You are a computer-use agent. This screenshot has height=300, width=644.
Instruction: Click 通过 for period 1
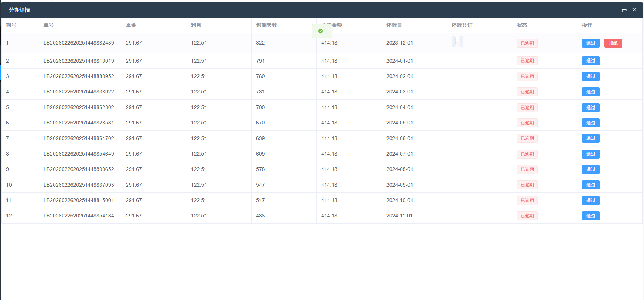(x=590, y=43)
